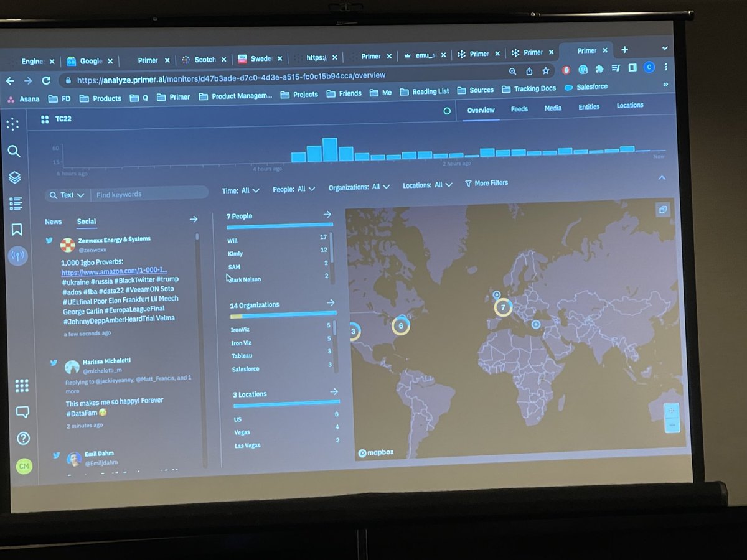Open the Organizations: All filter dropdown
The image size is (747, 560).
point(359,187)
